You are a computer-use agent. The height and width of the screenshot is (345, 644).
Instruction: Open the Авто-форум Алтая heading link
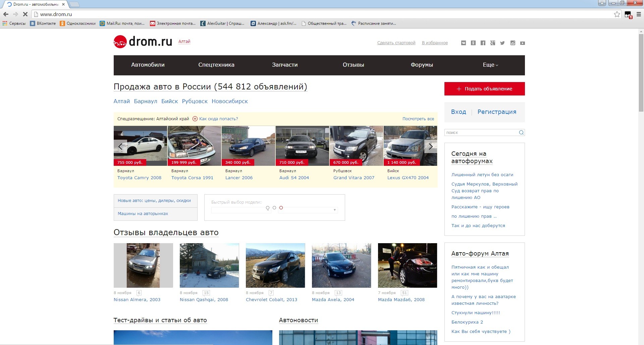(480, 254)
